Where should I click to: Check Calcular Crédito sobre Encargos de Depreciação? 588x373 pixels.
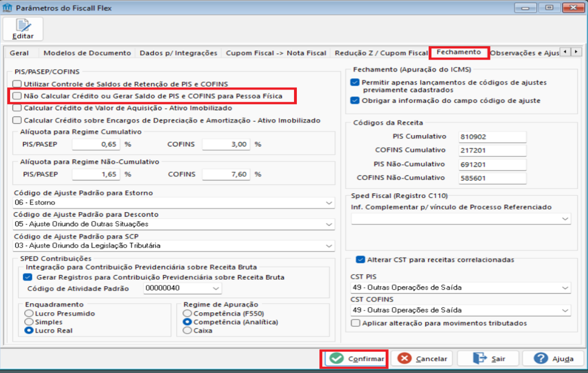(x=17, y=120)
